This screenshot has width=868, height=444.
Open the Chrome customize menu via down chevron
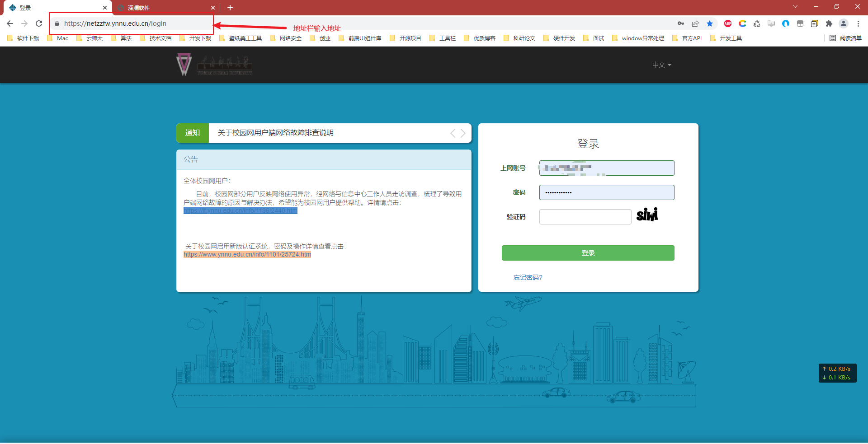pos(795,6)
